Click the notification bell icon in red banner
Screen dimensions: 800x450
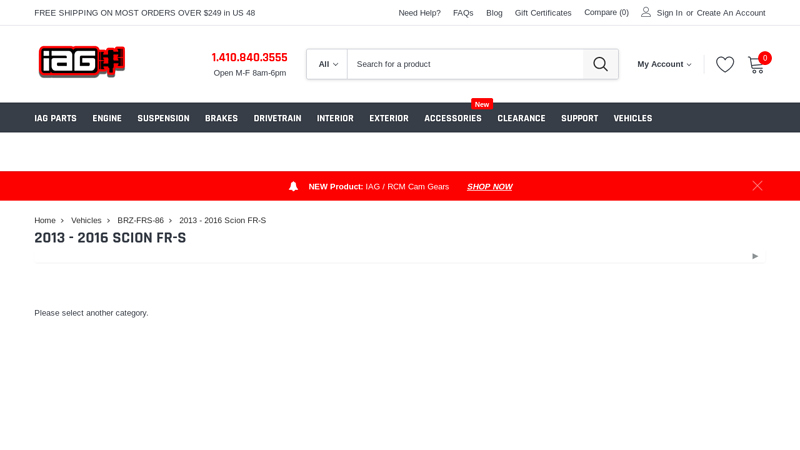293,186
